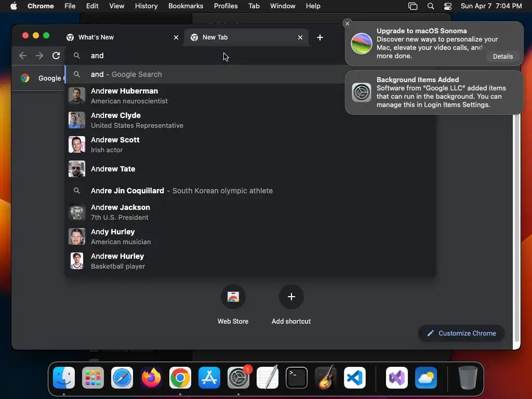Open the Apple menu
532x399 pixels.
(14, 6)
